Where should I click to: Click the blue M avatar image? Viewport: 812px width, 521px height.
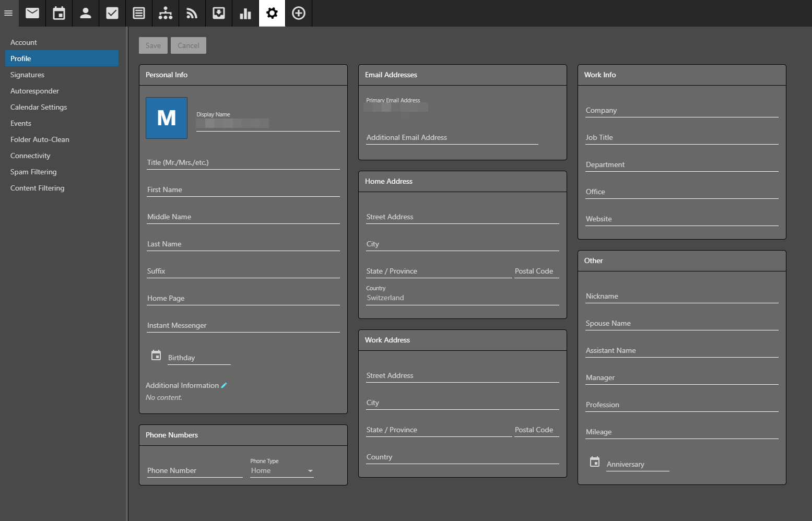[x=167, y=118]
